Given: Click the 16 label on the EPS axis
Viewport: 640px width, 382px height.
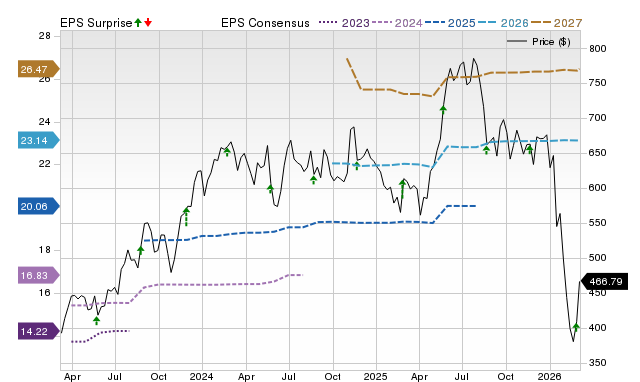Looking at the screenshot, I should pos(45,293).
